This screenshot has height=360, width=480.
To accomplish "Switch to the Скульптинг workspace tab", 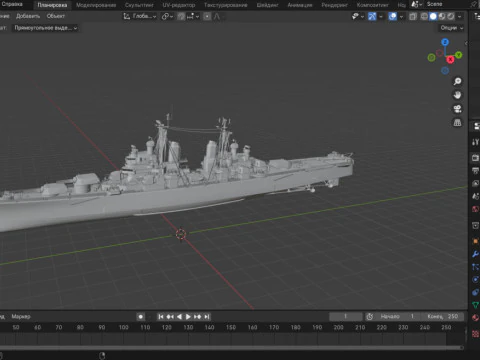I will click(139, 5).
